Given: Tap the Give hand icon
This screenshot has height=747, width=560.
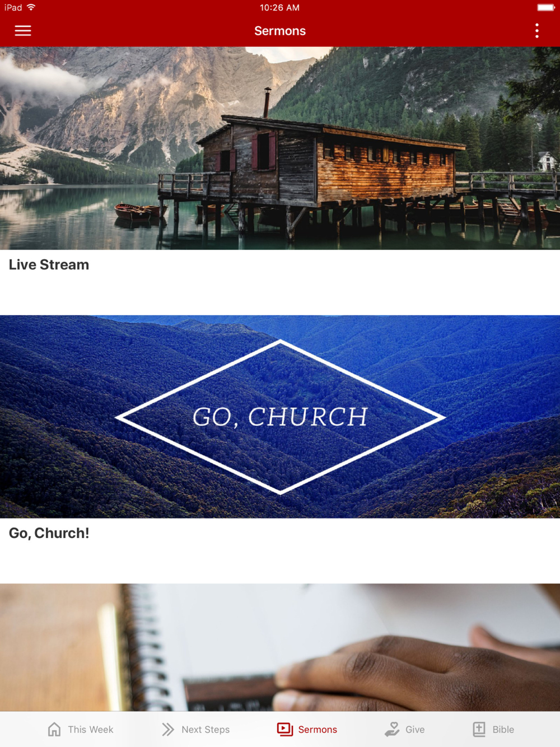Looking at the screenshot, I should click(x=392, y=729).
